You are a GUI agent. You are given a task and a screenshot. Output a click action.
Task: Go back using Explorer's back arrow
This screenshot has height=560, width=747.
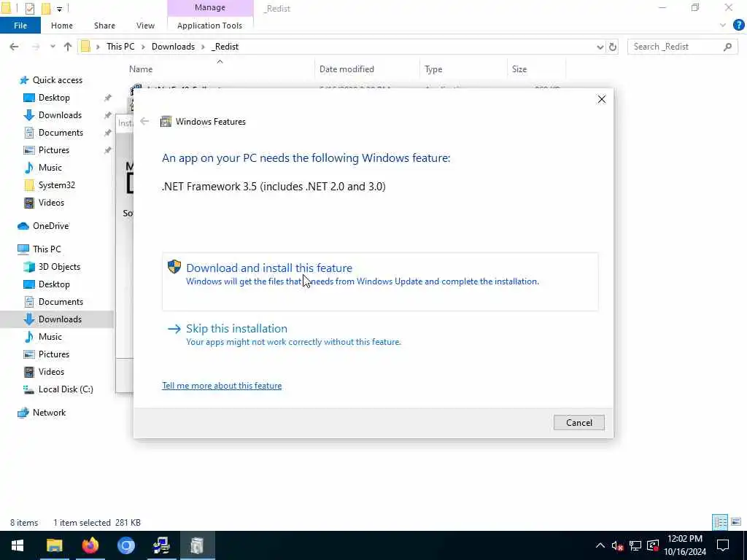15,47
